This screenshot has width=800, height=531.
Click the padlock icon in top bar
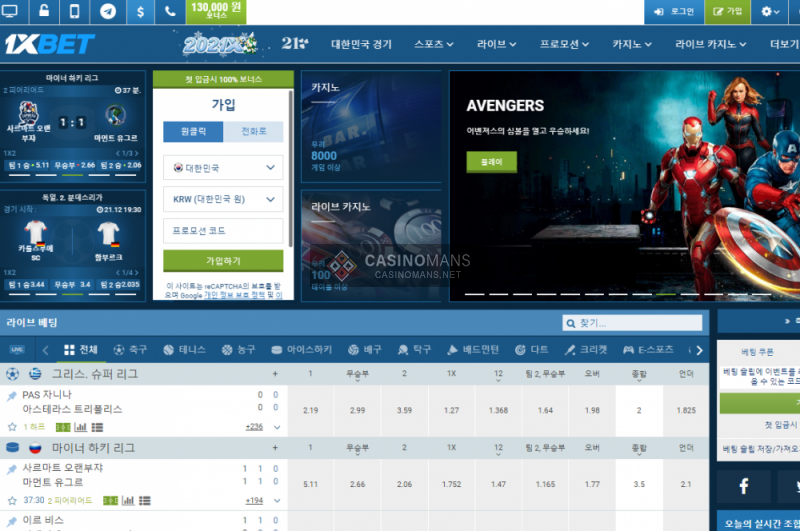coord(43,11)
